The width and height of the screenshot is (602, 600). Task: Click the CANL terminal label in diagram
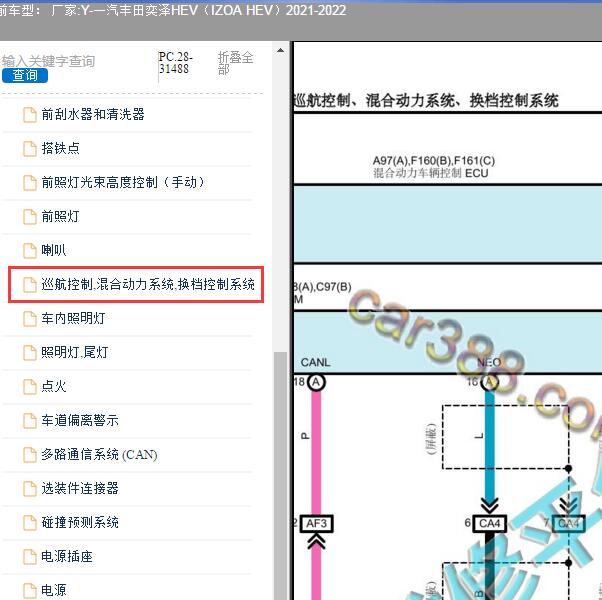tap(315, 362)
